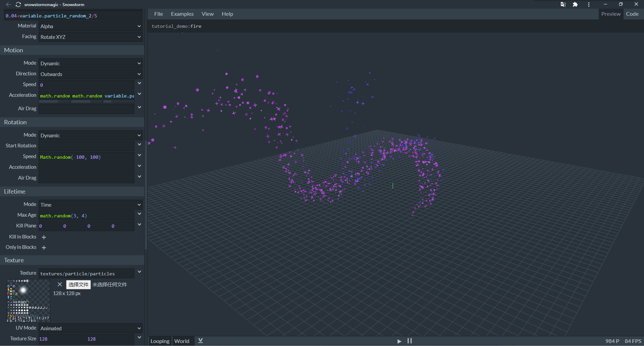Add a Kill in Blocks entry
Viewport: 644px width, 346px height.
coord(44,237)
